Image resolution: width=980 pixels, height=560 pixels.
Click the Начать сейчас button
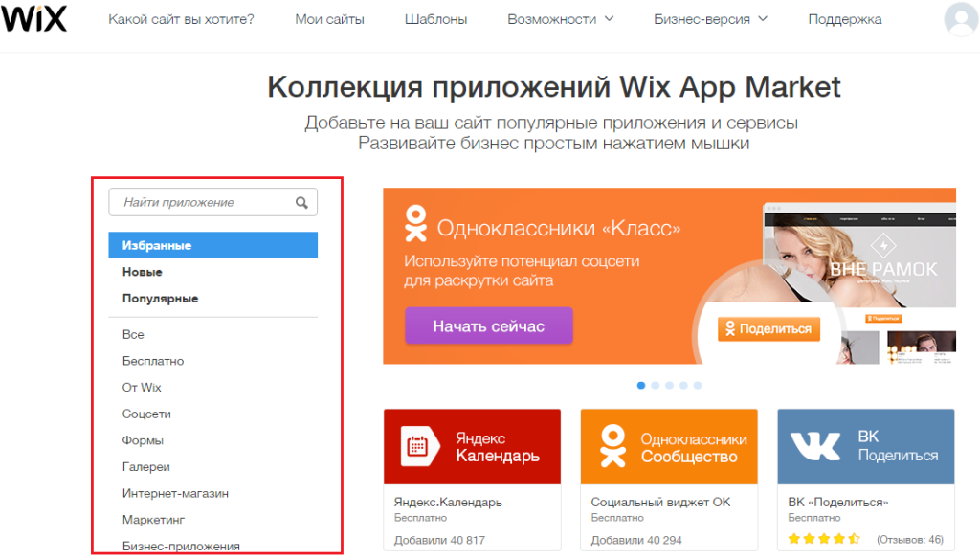click(x=489, y=325)
